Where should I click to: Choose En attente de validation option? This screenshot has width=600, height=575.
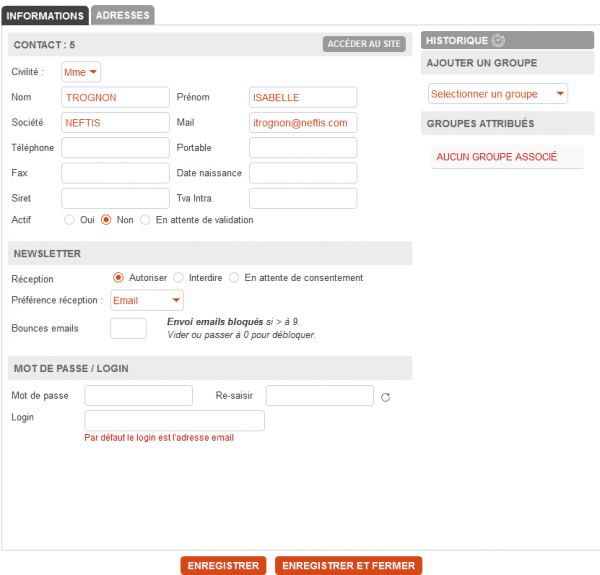click(145, 220)
